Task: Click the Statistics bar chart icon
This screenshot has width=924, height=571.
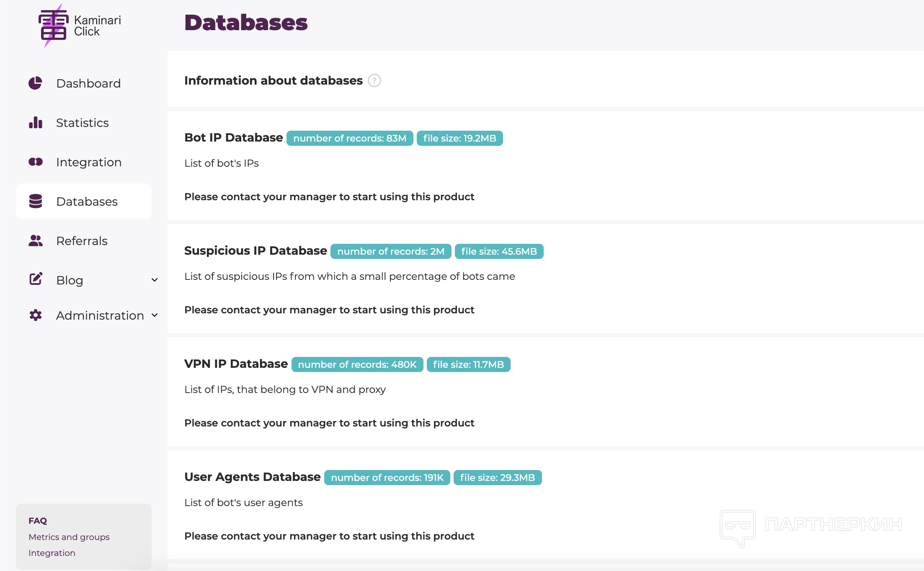Action: pos(36,123)
